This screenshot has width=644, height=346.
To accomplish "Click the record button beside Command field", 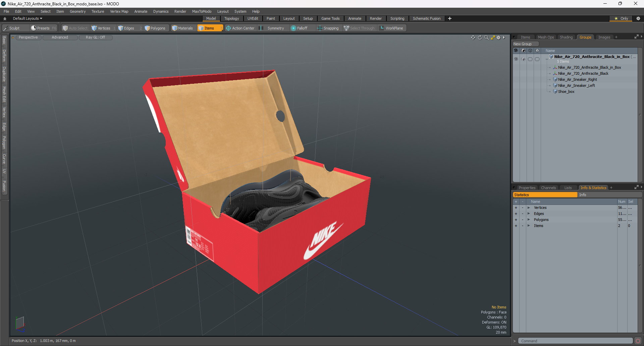I will click(638, 341).
